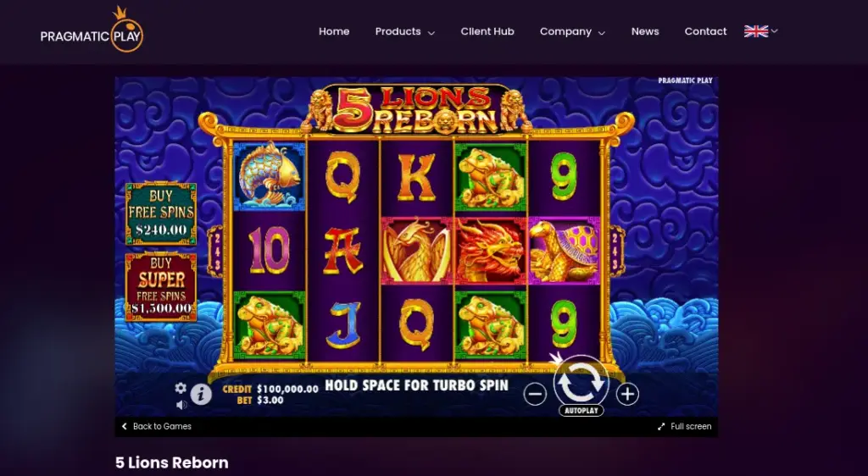Increase bet with plus button
The height and width of the screenshot is (476, 868).
tap(627, 394)
